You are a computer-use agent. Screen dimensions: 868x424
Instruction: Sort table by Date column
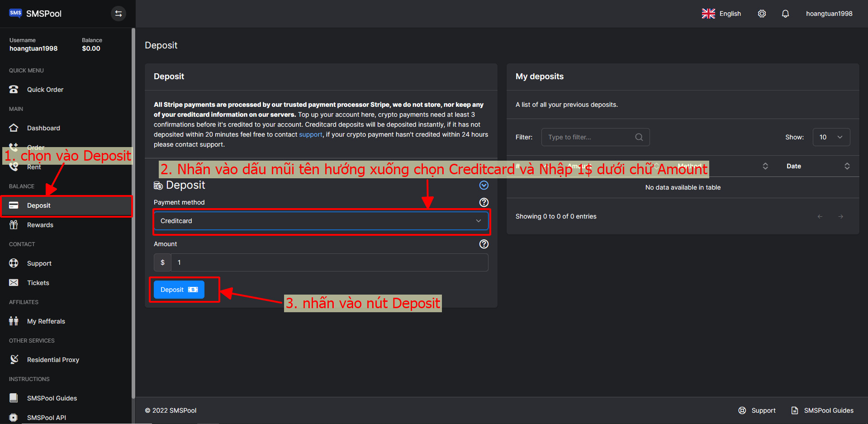coord(846,166)
